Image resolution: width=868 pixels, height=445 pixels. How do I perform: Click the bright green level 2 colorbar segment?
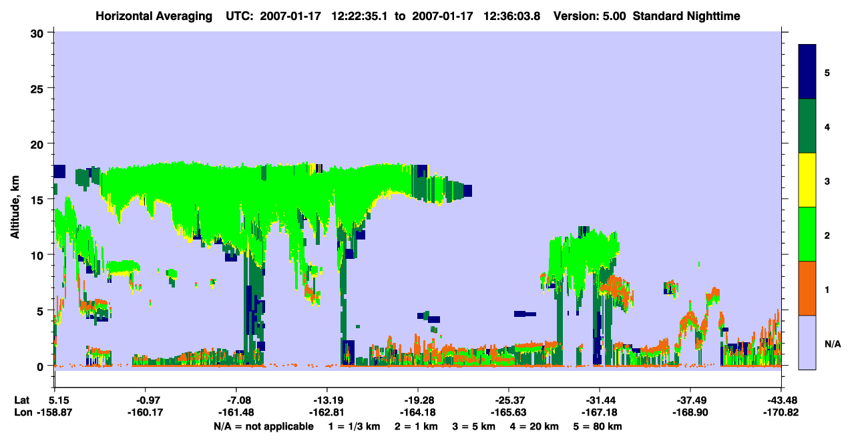coord(807,234)
